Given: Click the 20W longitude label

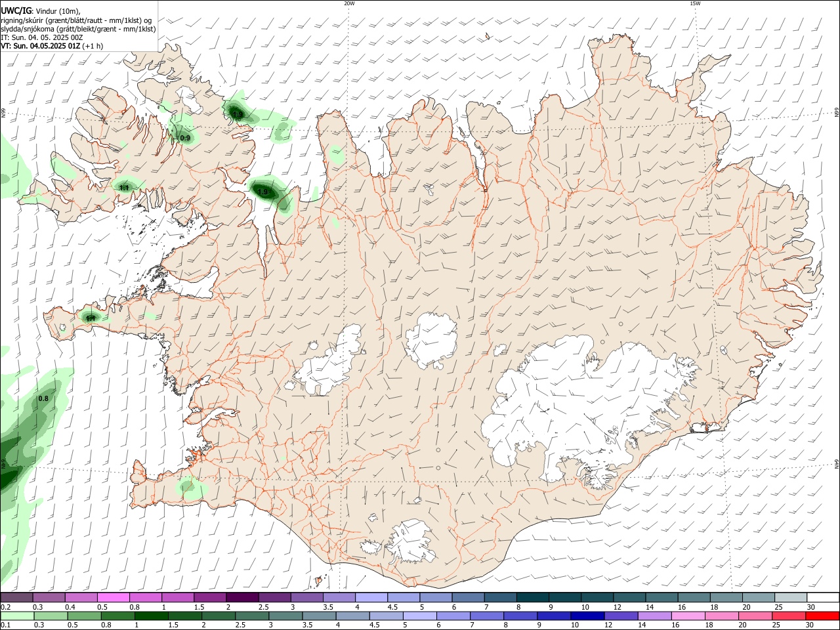Looking at the screenshot, I should click(x=349, y=3).
